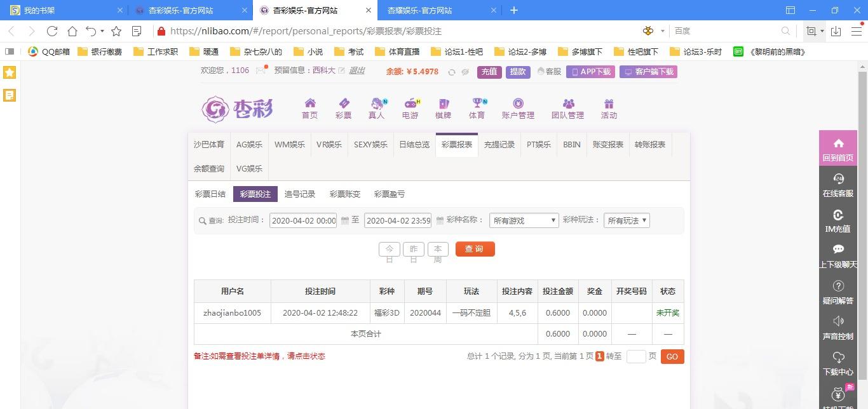Screen dimensions: 868x409
Task: Click the 未开奖 status link
Action: pos(667,313)
